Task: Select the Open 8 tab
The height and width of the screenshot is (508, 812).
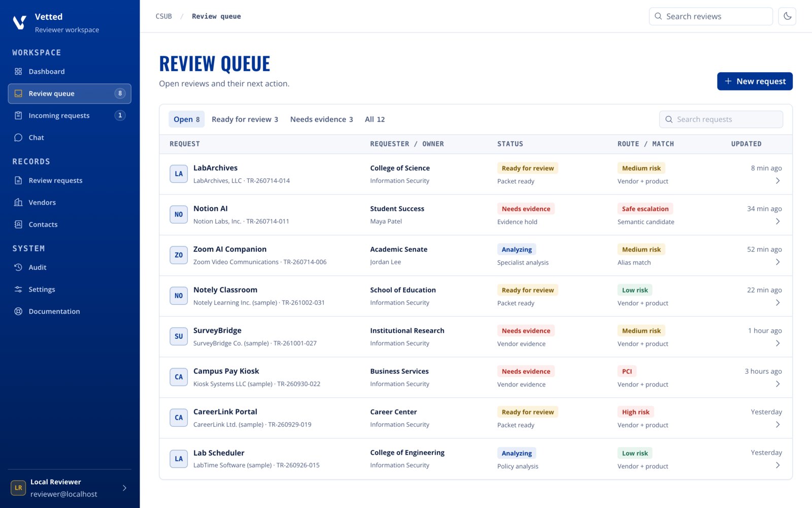Action: (x=187, y=119)
